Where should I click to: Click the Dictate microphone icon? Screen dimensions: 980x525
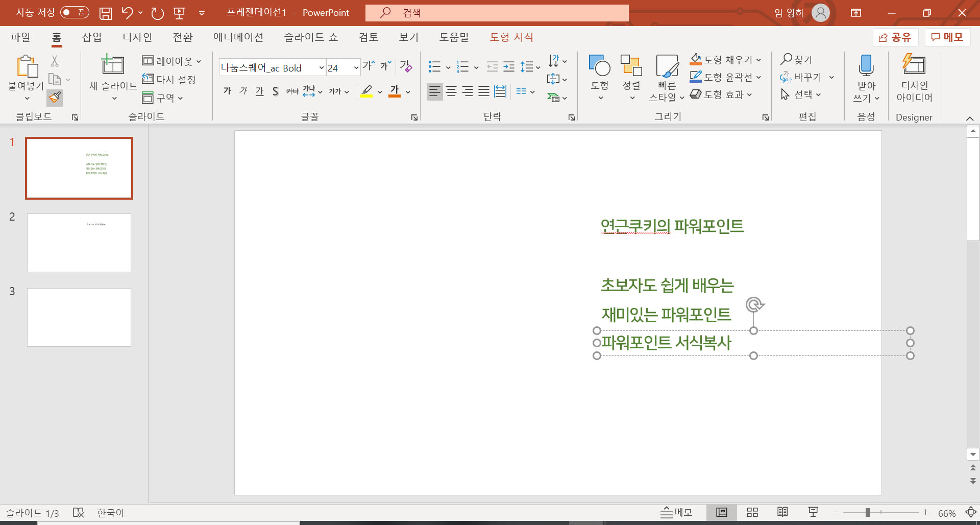point(866,65)
